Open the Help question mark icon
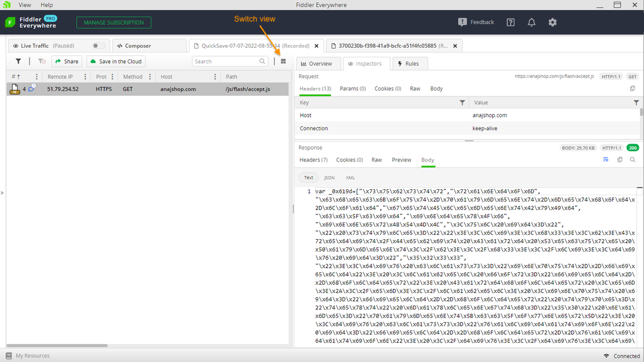The height and width of the screenshot is (362, 644). click(x=510, y=22)
